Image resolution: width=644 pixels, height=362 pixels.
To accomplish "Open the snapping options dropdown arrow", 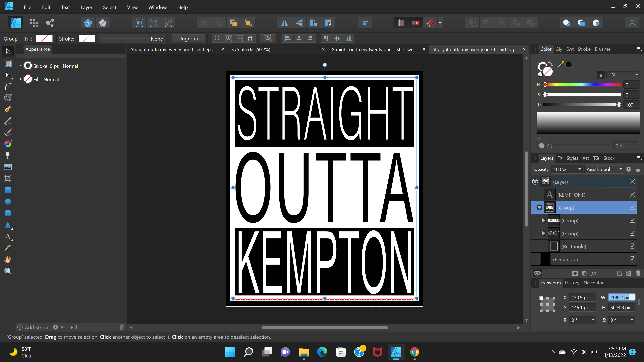I will pyautogui.click(x=440, y=23).
